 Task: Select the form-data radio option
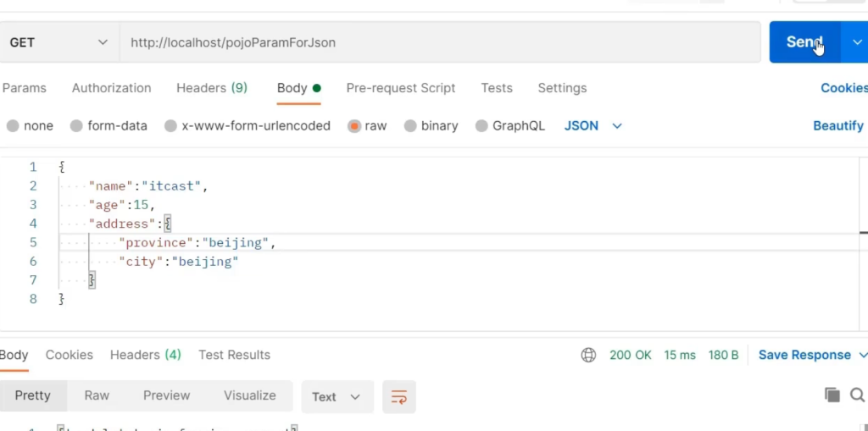point(77,126)
